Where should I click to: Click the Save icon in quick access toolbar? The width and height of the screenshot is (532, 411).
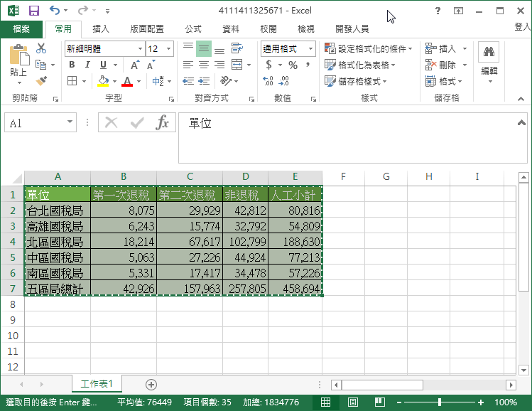34,11
